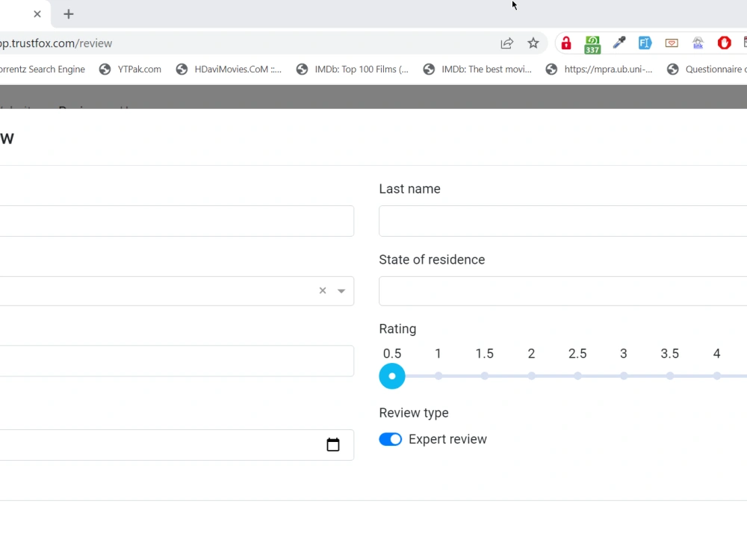Open the YTPak.com bookmark

point(131,69)
